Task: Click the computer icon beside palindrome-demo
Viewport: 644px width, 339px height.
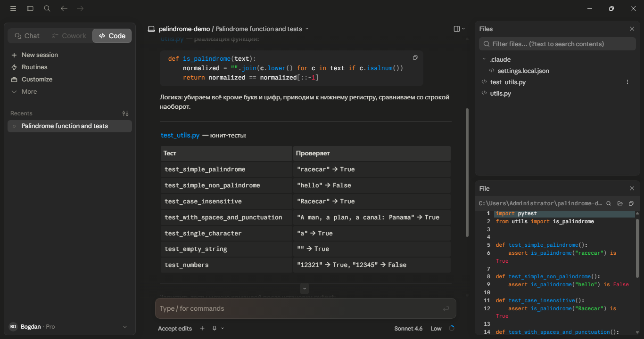Action: point(151,29)
